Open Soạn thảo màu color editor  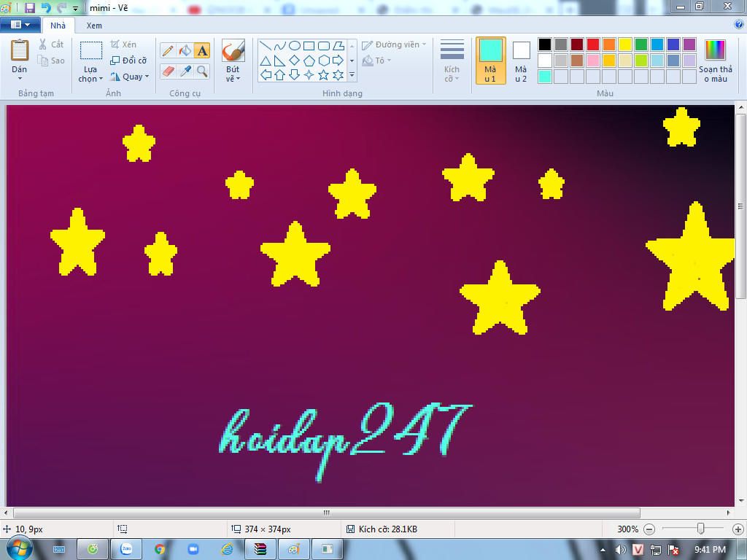[x=715, y=61]
